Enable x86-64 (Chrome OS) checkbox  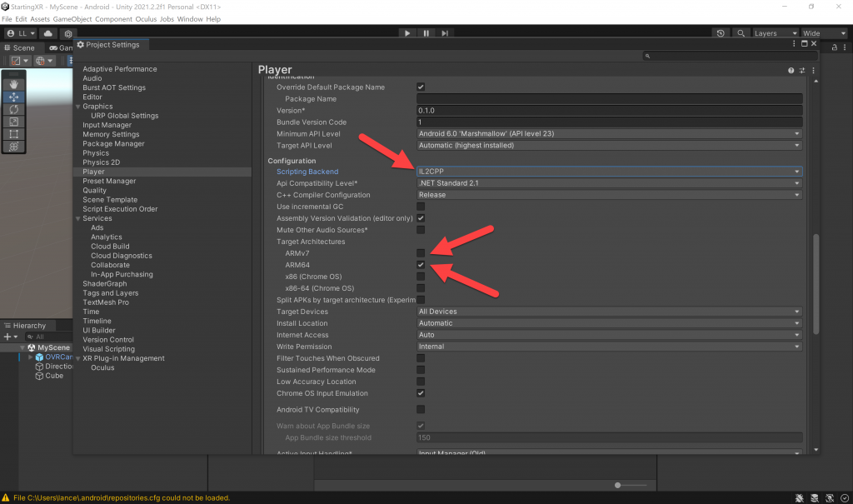click(421, 288)
